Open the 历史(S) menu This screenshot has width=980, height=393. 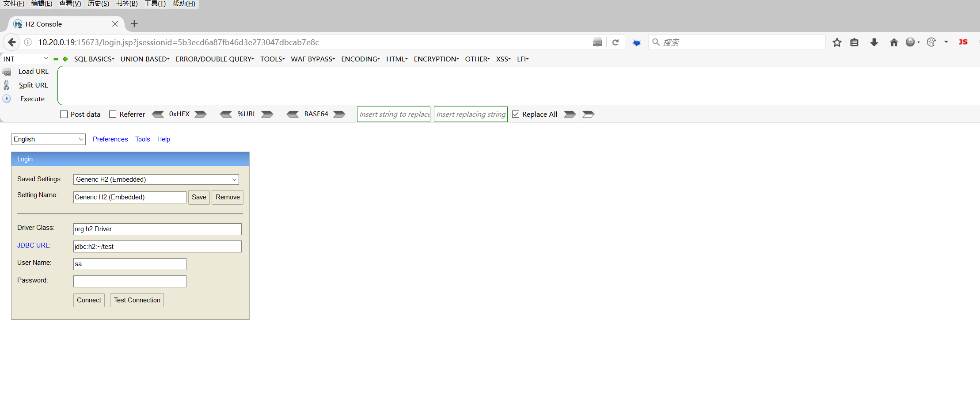click(98, 4)
